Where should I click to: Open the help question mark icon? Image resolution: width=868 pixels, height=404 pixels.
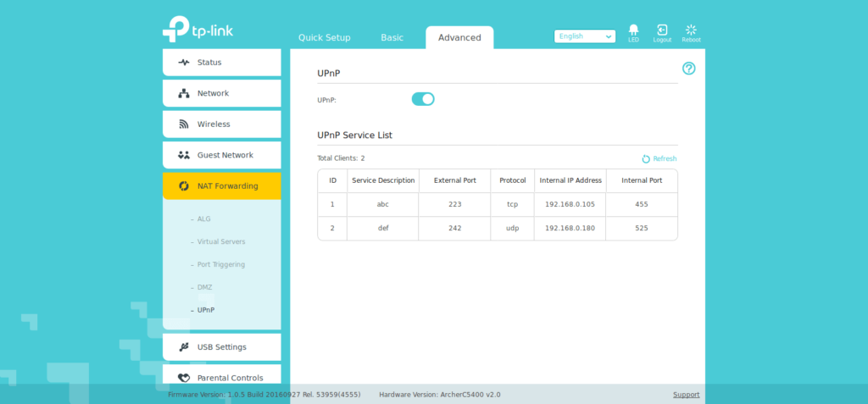click(x=688, y=69)
